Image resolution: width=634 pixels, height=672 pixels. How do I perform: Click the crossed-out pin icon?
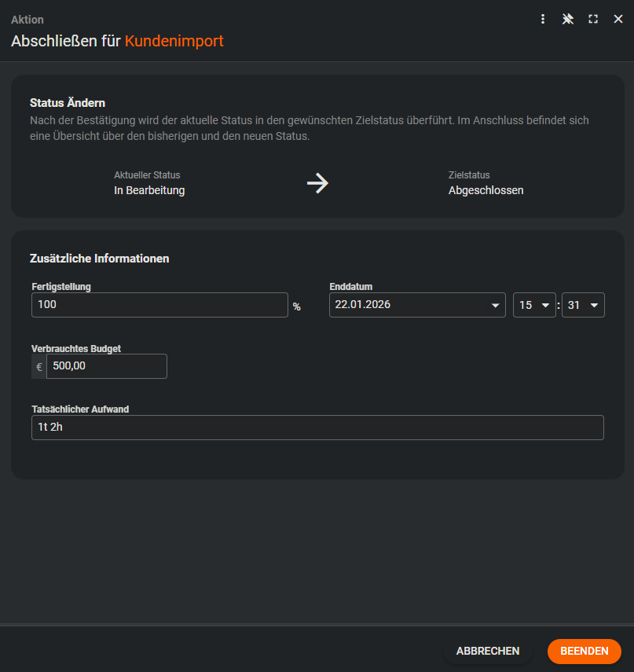(568, 19)
